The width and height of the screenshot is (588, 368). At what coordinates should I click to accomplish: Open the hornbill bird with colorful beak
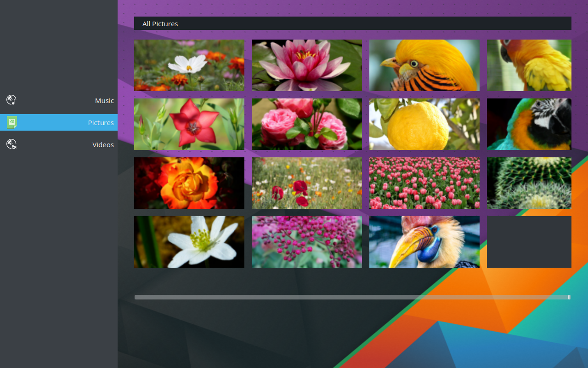point(424,241)
